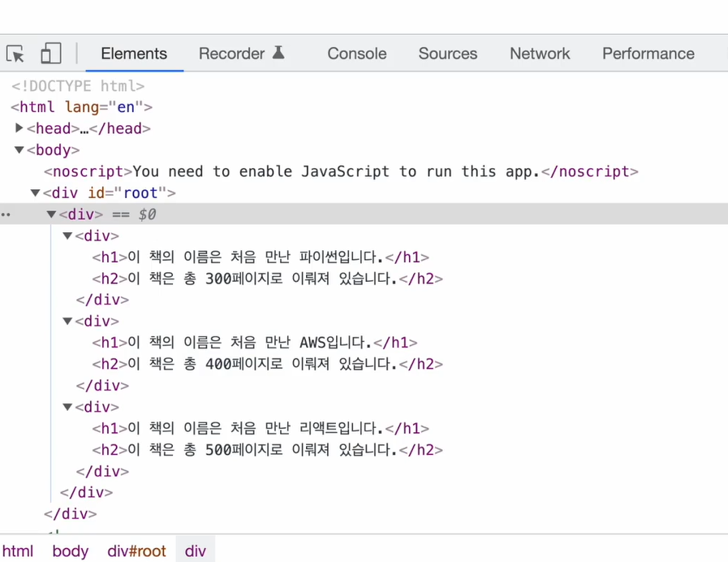This screenshot has width=728, height=562.
Task: Select body in the breadcrumb bar
Action: 70,551
